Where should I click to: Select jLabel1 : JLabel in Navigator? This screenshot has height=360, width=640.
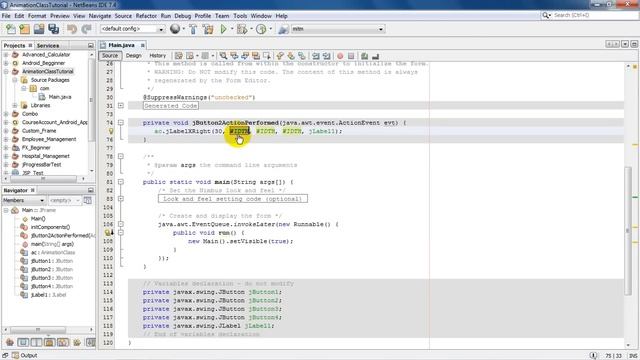pos(48,295)
